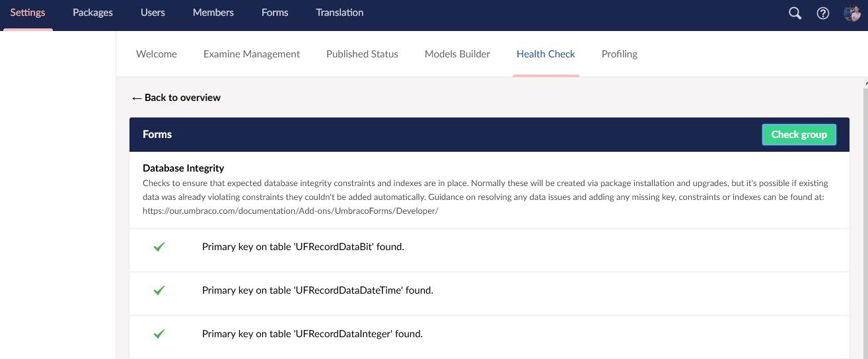868x359 pixels.
Task: Switch to the Welcome tab
Action: coord(157,54)
